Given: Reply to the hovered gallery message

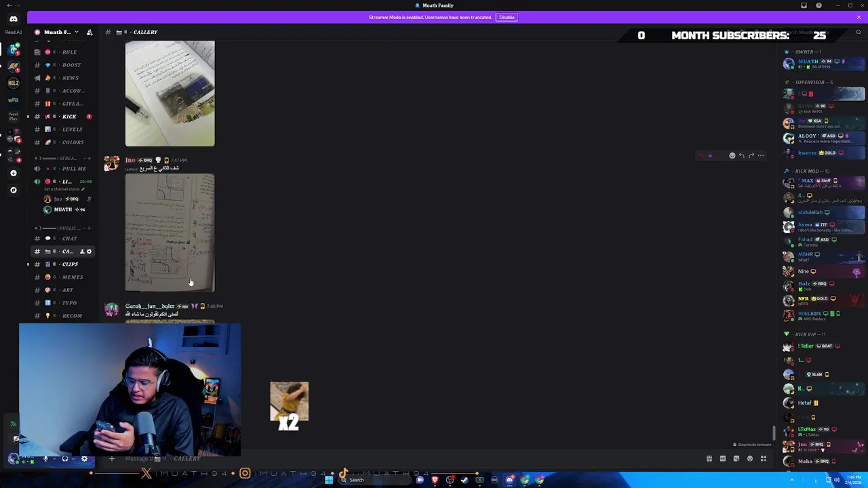Looking at the screenshot, I should coord(741,155).
